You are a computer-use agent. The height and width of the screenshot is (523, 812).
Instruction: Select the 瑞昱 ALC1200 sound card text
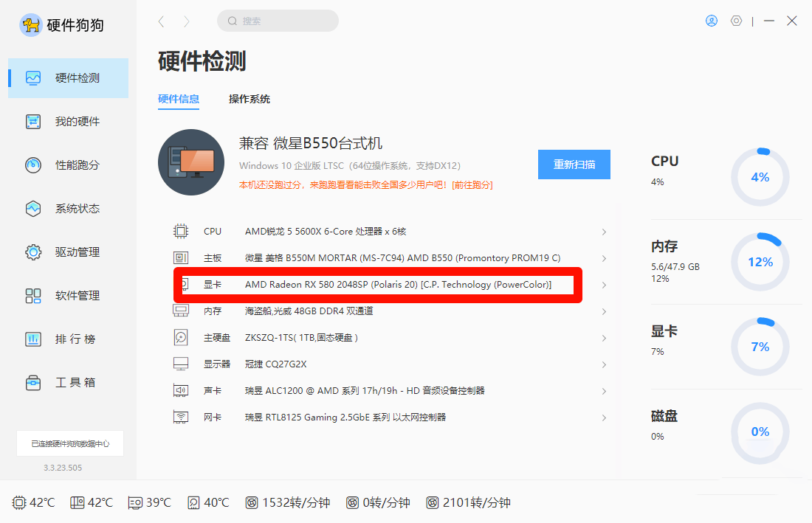point(365,390)
